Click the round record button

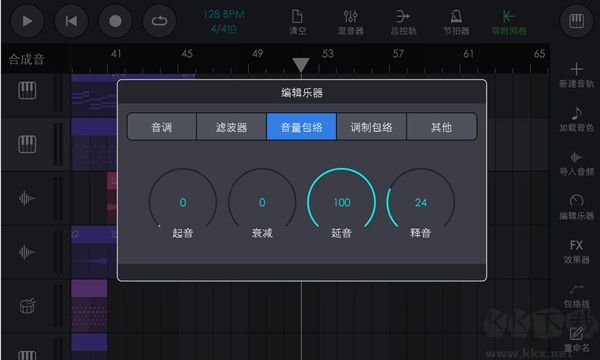click(115, 21)
